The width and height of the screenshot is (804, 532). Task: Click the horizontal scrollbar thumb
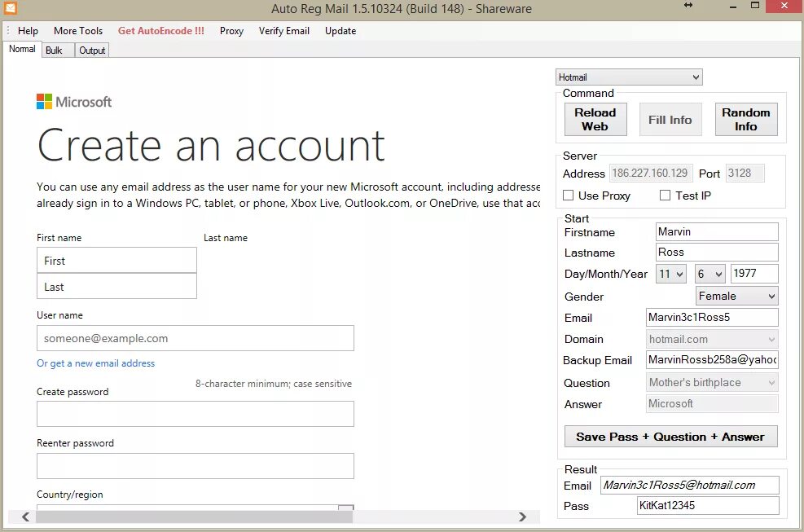pos(194,517)
